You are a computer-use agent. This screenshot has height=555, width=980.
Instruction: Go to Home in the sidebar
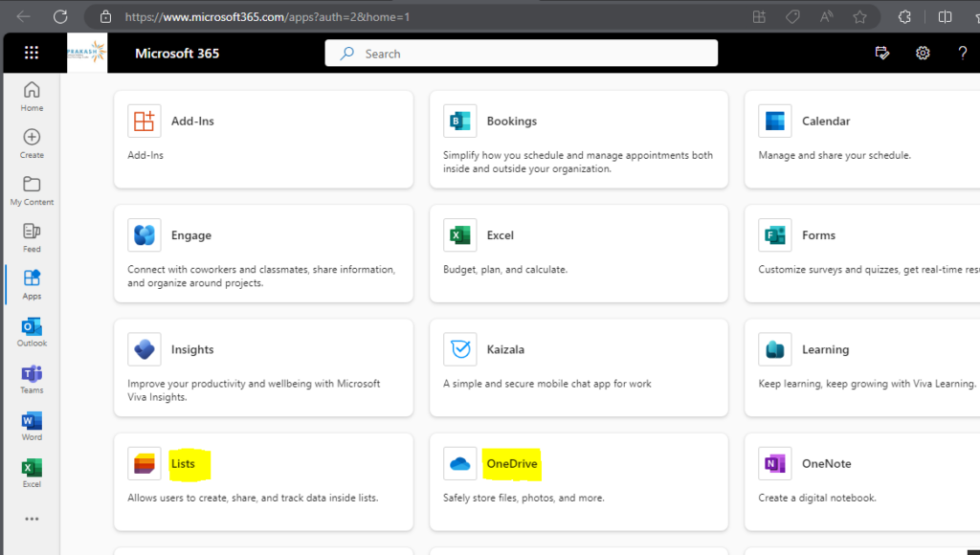32,96
